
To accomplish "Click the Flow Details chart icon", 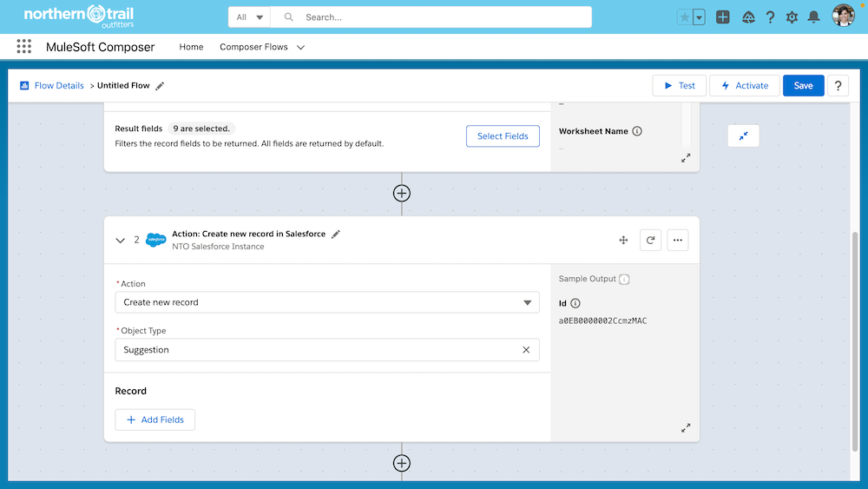I will [24, 85].
